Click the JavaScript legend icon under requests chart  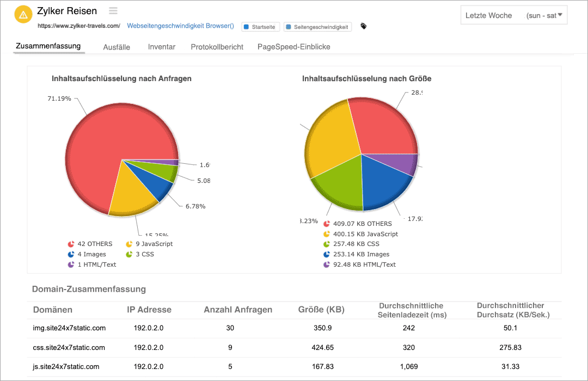130,244
